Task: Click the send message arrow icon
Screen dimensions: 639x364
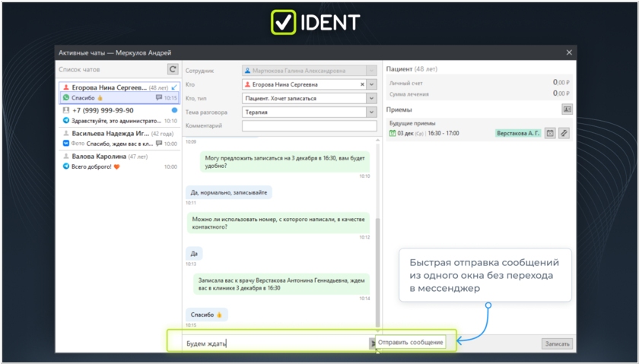Action: click(373, 343)
